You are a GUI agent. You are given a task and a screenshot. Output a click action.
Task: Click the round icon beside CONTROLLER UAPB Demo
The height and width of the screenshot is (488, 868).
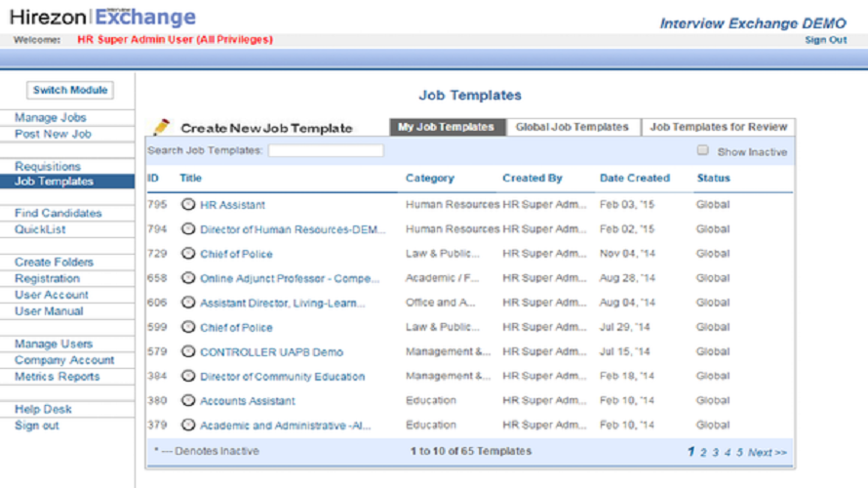click(188, 351)
